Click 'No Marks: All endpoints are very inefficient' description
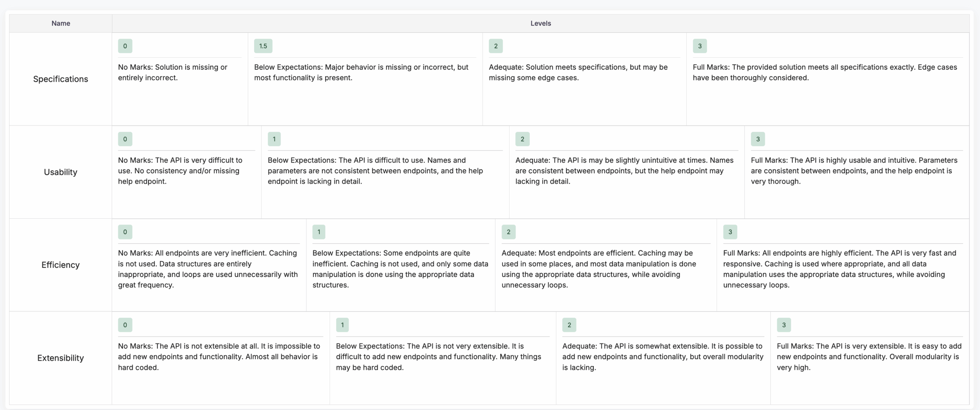This screenshot has width=980, height=410. click(x=208, y=269)
